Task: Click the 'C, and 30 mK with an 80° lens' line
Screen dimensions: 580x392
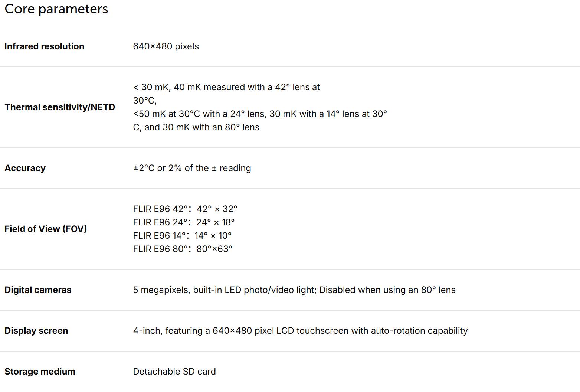Action: tap(196, 127)
